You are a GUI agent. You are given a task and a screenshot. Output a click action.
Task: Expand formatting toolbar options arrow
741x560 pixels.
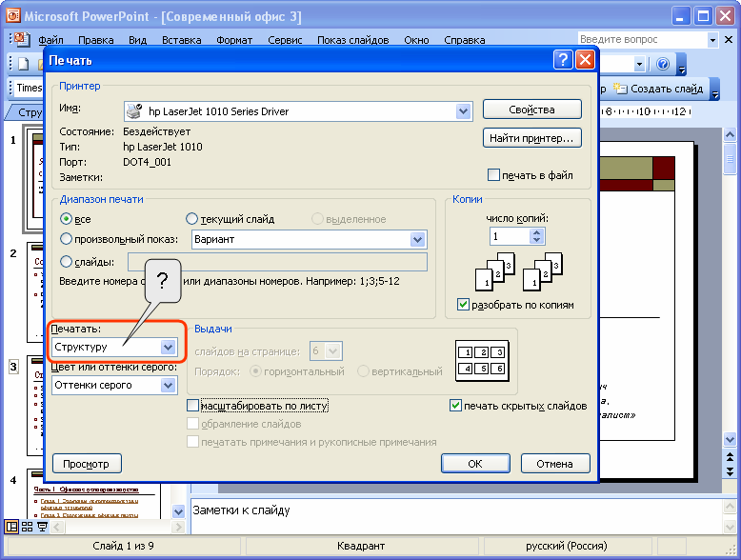(715, 90)
